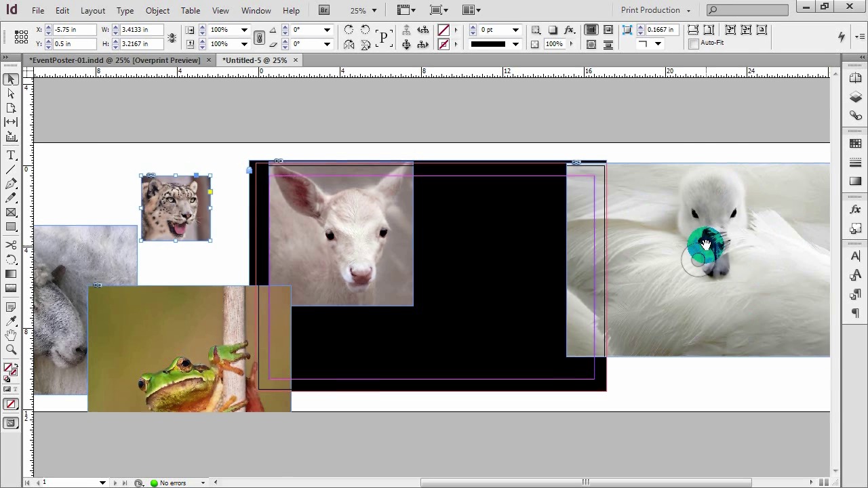The image size is (868, 488).
Task: Expand the Print Production workspace switcher
Action: (655, 10)
